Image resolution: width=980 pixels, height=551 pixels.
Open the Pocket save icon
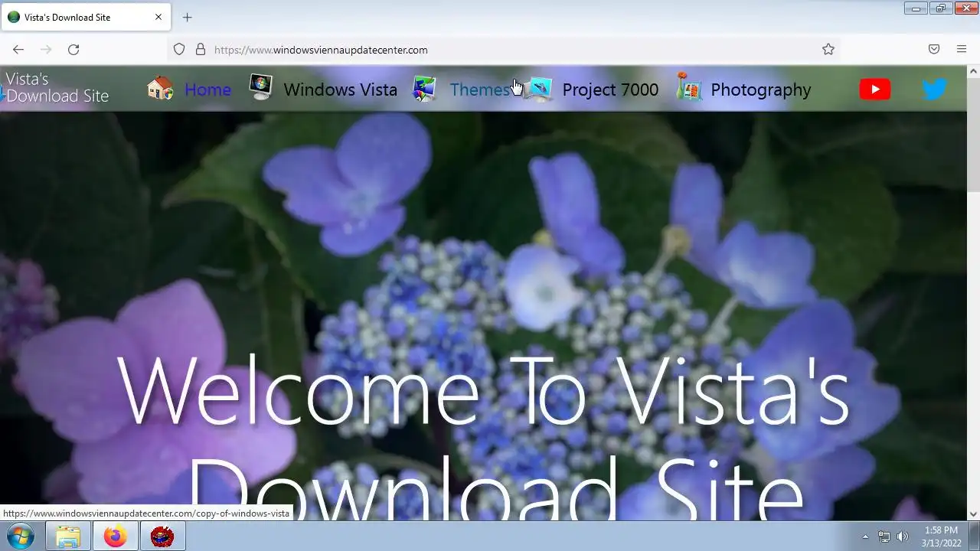point(934,50)
